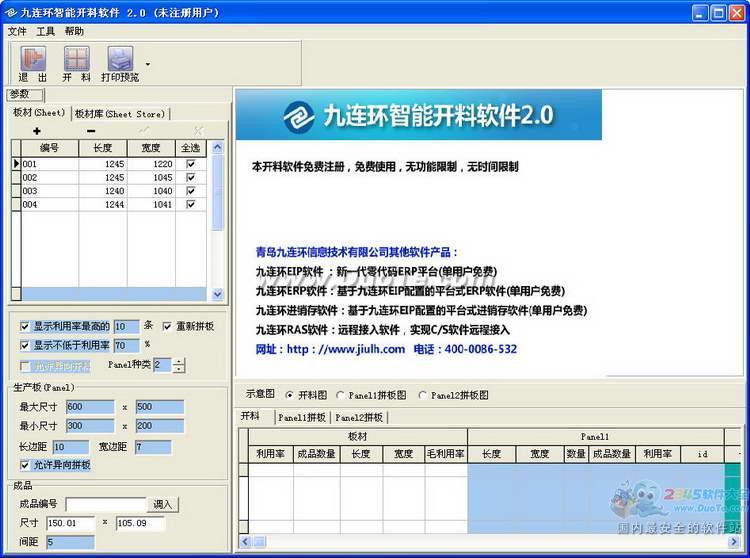Minimize the application window

click(x=700, y=12)
